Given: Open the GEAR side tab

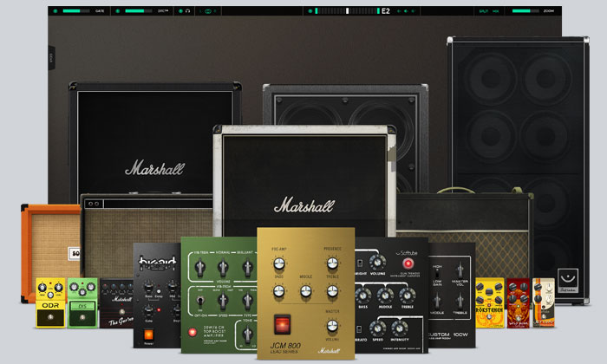Looking at the screenshot, I should pos(51,58).
